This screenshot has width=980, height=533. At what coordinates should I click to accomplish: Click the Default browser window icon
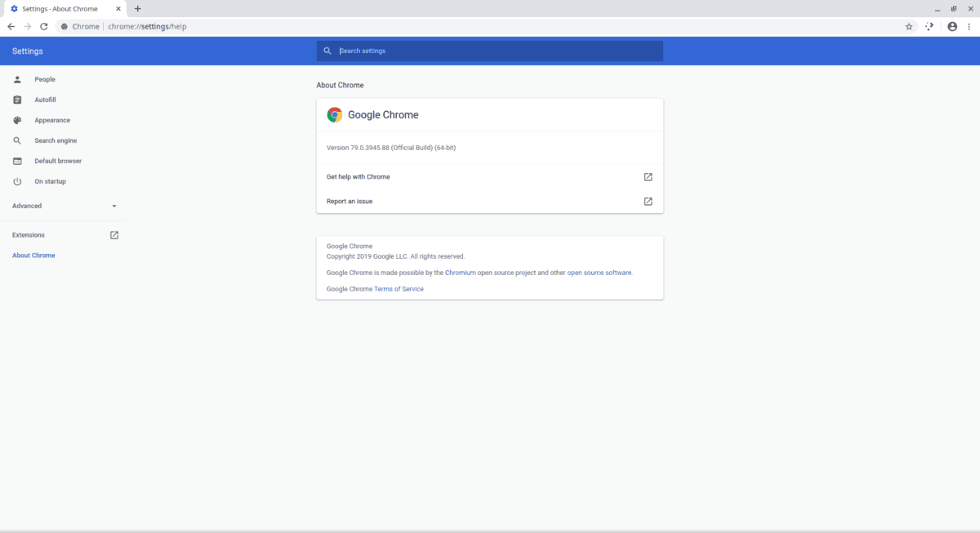tap(17, 161)
